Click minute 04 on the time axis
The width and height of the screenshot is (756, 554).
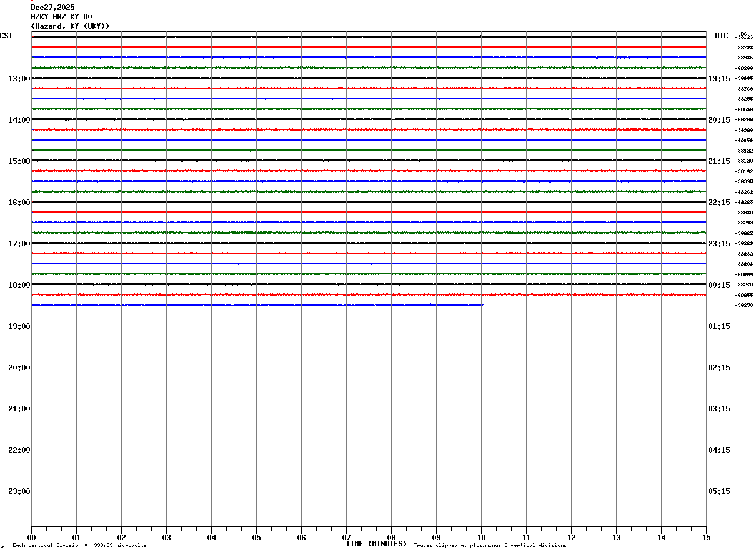[211, 537]
